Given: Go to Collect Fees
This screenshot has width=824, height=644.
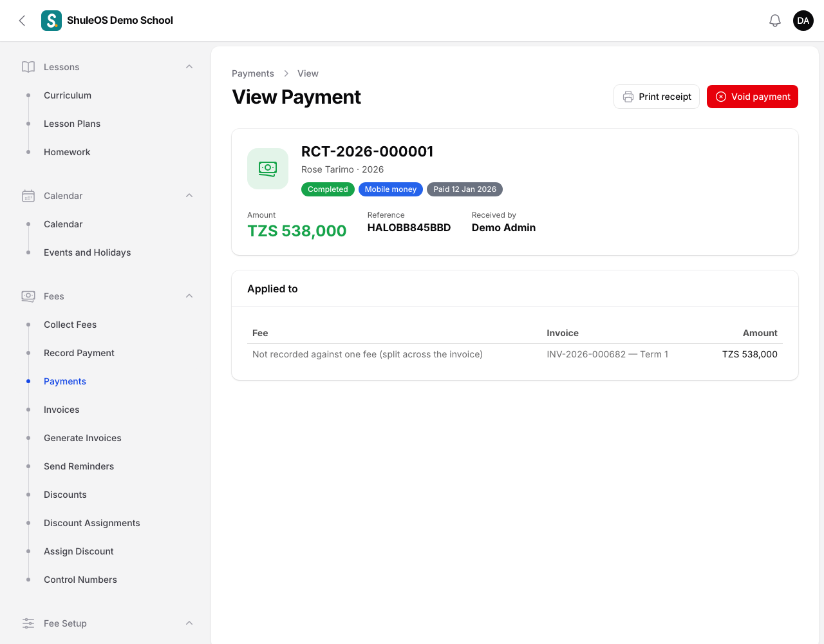Looking at the screenshot, I should tap(70, 325).
